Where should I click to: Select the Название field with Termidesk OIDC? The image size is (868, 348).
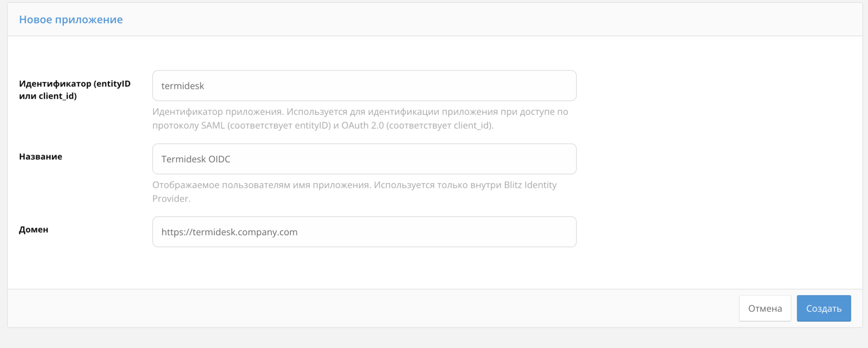pos(364,159)
